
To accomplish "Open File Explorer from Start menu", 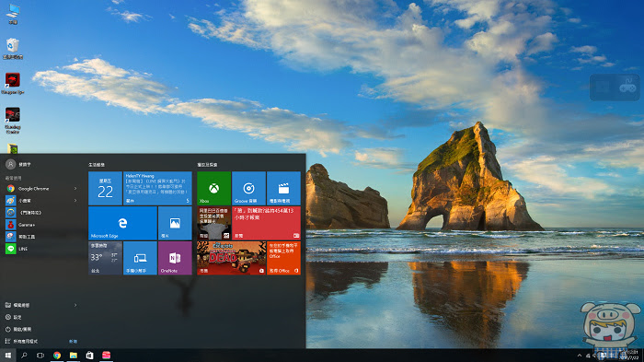I will coord(41,305).
